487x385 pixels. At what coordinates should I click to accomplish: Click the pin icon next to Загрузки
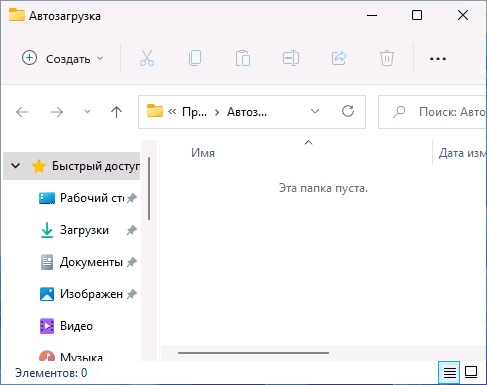pos(132,230)
